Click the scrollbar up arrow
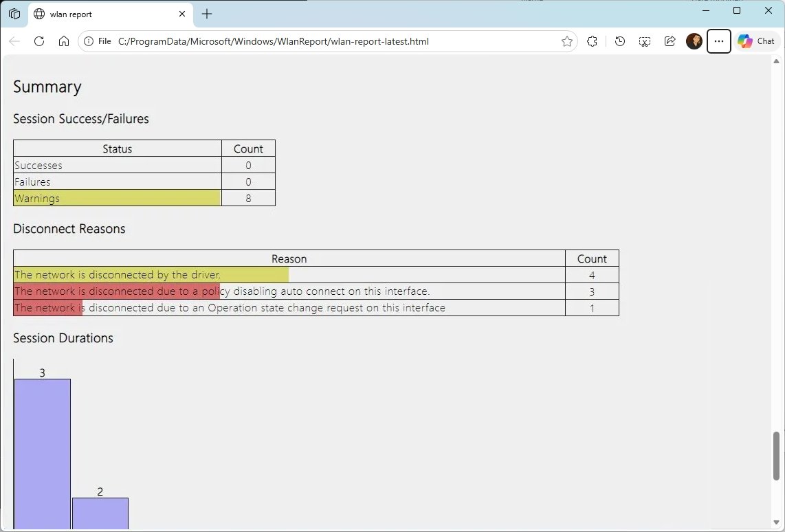The width and height of the screenshot is (785, 532). point(777,62)
